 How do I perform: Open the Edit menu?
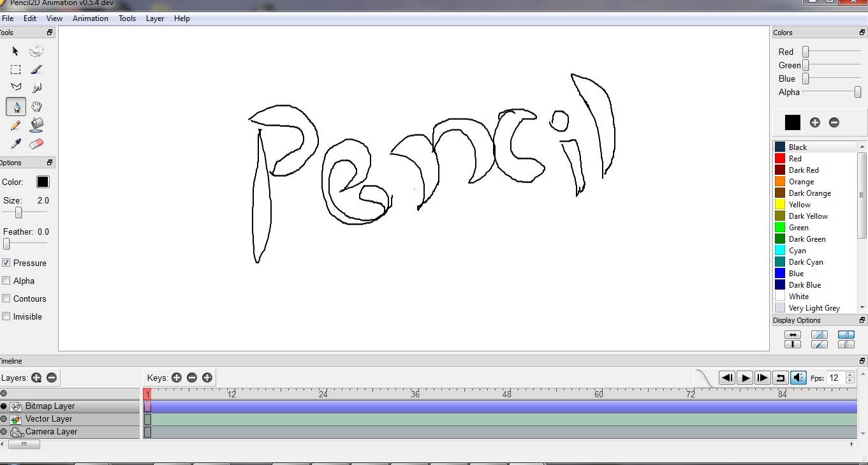pyautogui.click(x=30, y=18)
